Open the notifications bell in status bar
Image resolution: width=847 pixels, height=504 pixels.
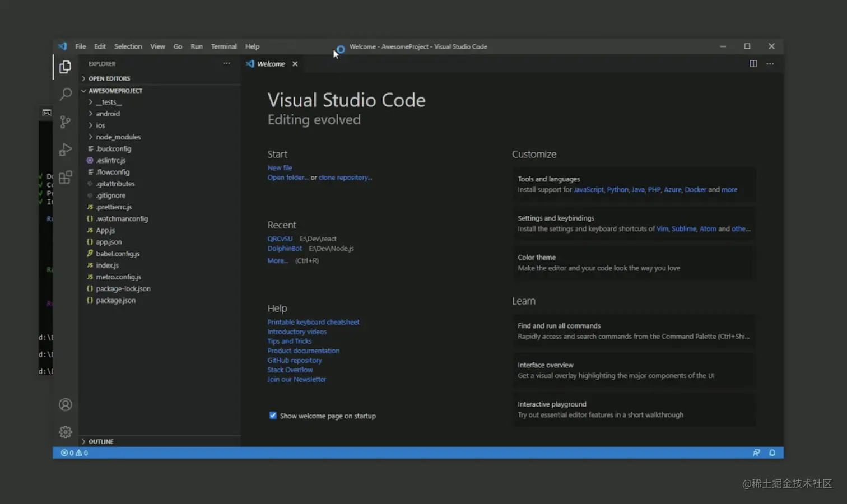772,453
